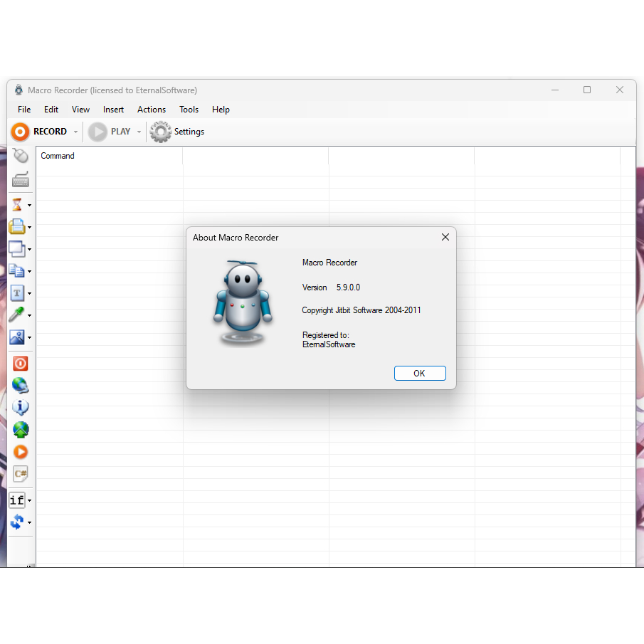Viewport: 644px width, 644px height.
Task: Open dropdown arrow beside the eyedropper icon
Action: coord(30,315)
